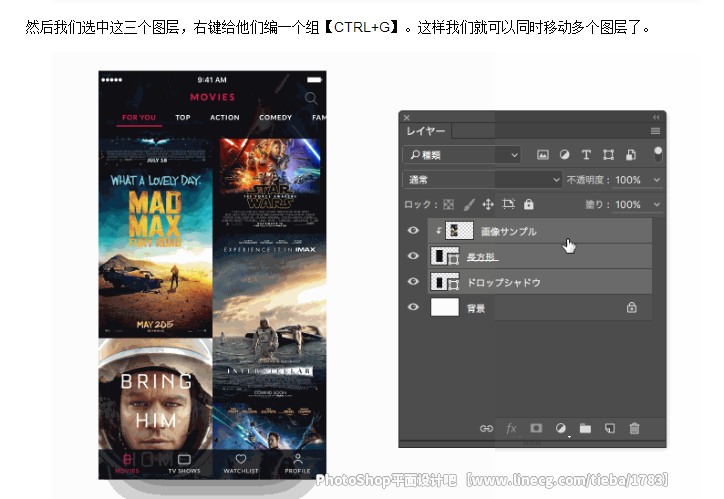Filter layers by type (T) icon
This screenshot has height=499, width=724.
(586, 155)
